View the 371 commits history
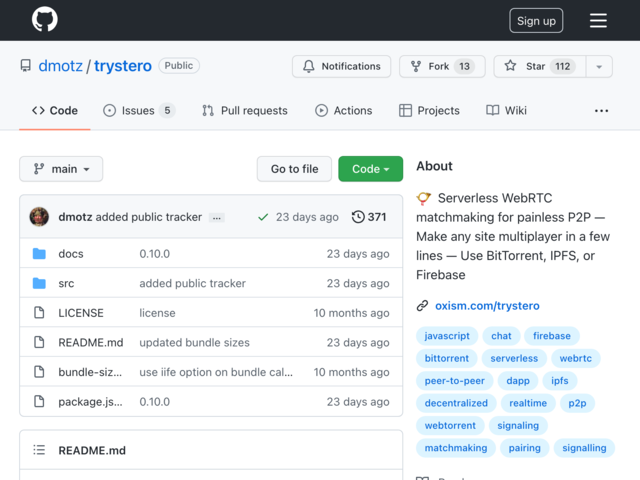Viewport: 640px width, 480px height. coord(369,217)
